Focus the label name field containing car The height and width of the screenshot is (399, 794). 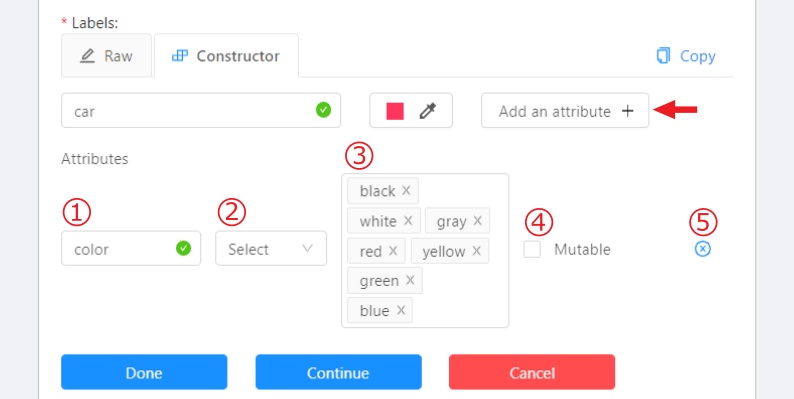click(x=201, y=110)
